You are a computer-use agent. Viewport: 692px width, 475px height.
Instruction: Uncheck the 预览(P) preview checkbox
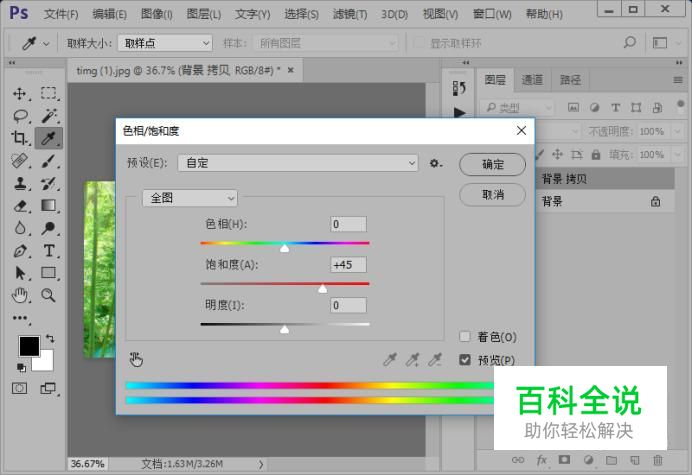click(465, 360)
